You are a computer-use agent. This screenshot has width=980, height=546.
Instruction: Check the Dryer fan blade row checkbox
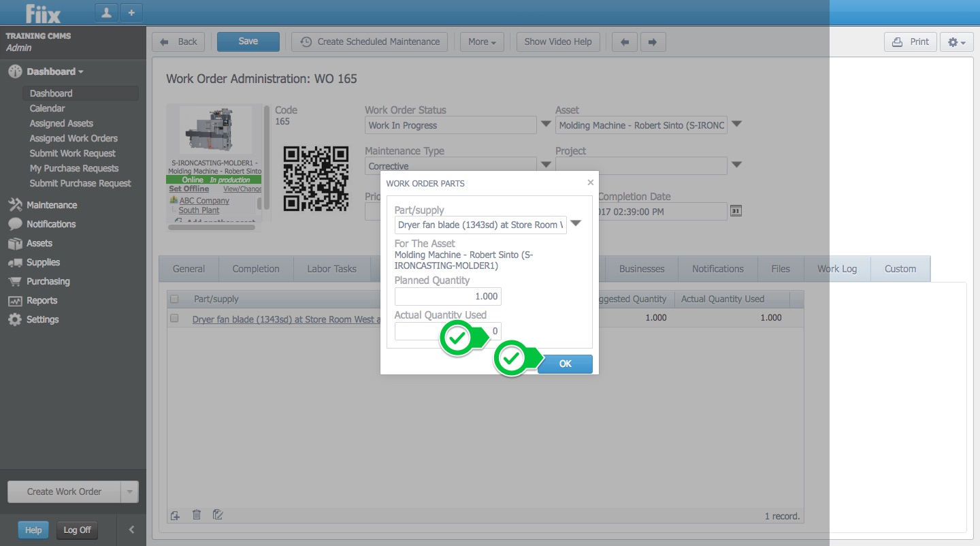[174, 318]
